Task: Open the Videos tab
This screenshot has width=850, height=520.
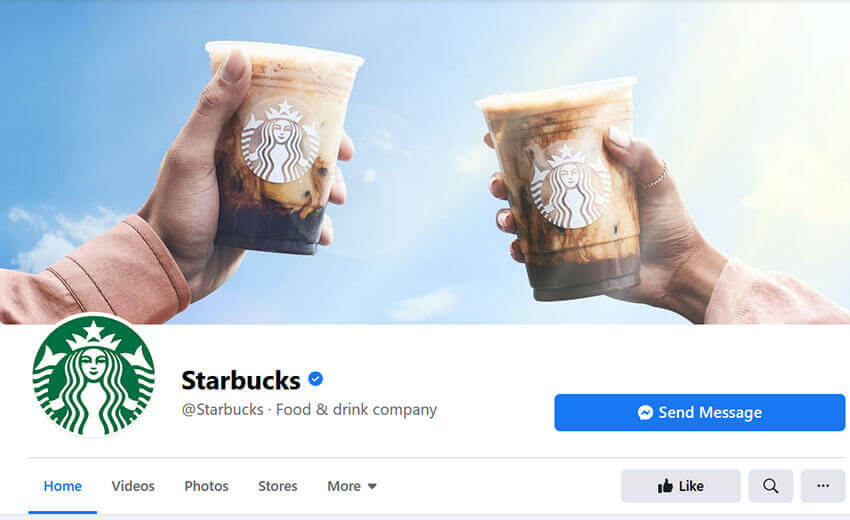Action: [133, 486]
